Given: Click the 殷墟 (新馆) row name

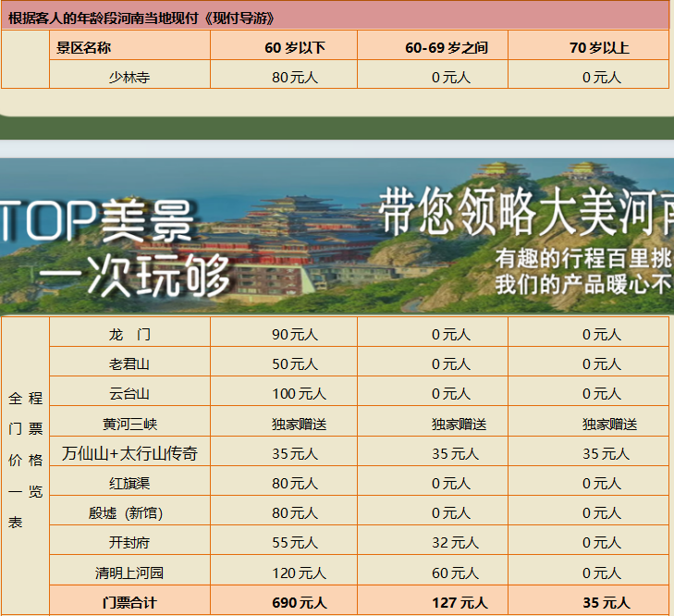Looking at the screenshot, I should (x=126, y=512).
